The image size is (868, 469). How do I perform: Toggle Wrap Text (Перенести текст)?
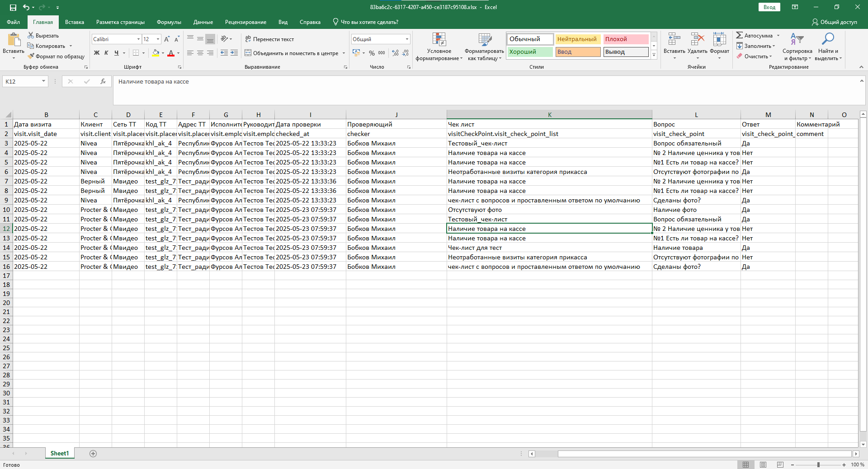(x=269, y=39)
